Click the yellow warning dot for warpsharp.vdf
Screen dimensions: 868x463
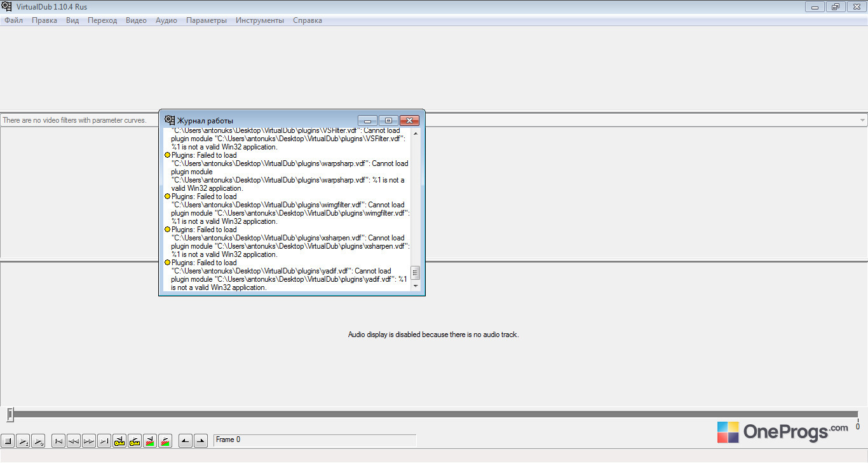point(168,155)
